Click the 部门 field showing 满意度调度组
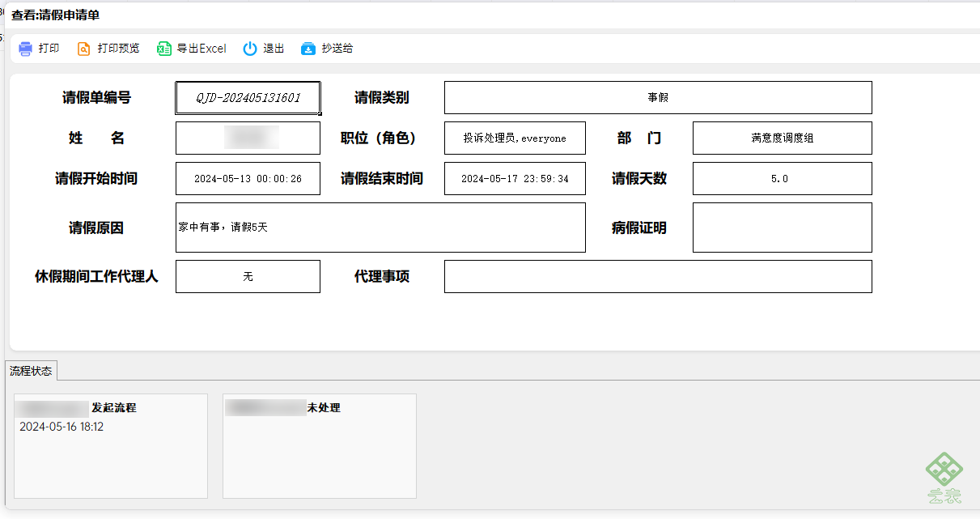Image resolution: width=980 pixels, height=519 pixels. click(x=783, y=138)
